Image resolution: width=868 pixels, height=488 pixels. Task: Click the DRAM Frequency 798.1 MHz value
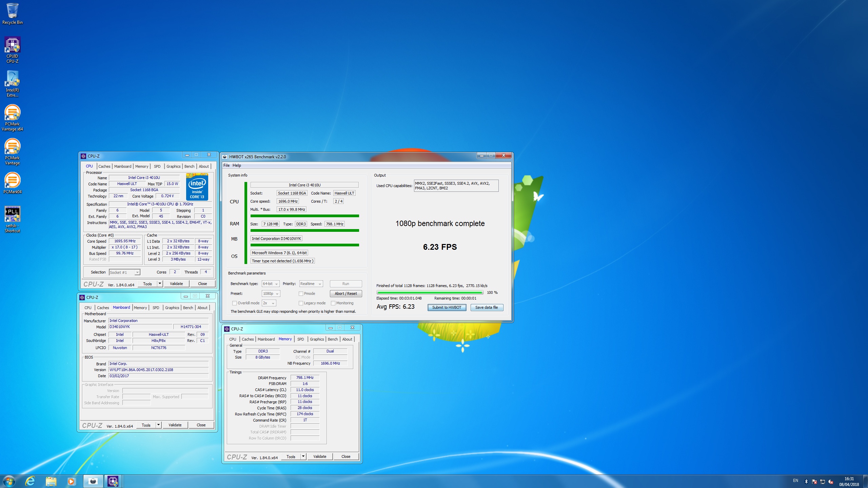pyautogui.click(x=305, y=378)
